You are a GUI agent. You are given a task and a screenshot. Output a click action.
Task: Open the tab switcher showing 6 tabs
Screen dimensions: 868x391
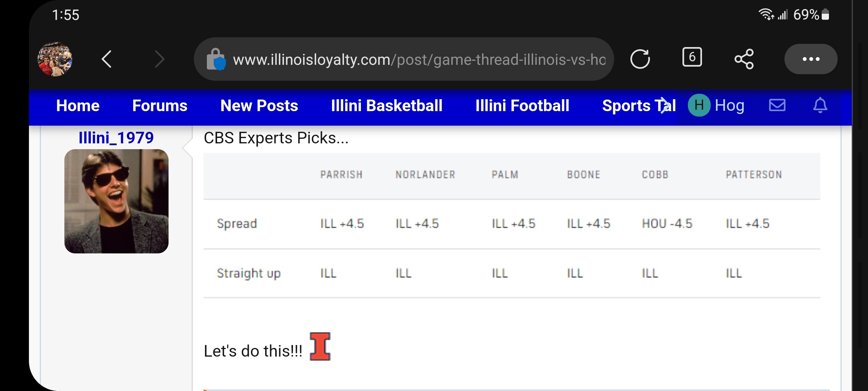coord(692,57)
